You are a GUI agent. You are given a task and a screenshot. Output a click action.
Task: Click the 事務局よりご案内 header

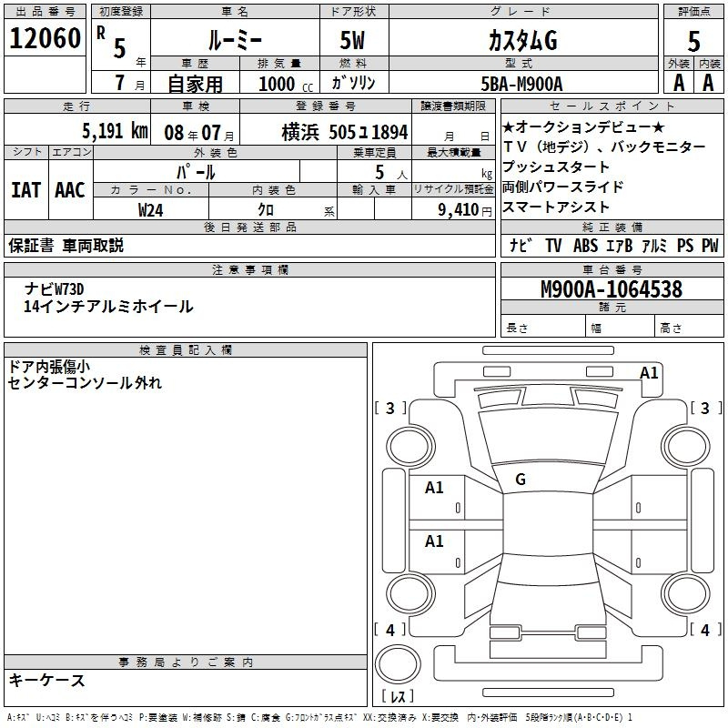point(186,662)
